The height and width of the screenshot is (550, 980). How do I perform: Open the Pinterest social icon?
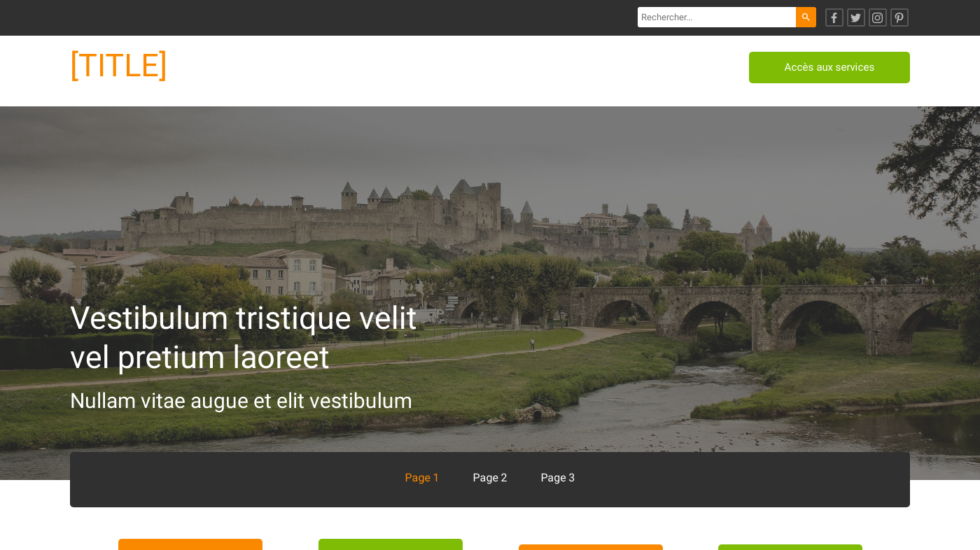[x=899, y=17]
